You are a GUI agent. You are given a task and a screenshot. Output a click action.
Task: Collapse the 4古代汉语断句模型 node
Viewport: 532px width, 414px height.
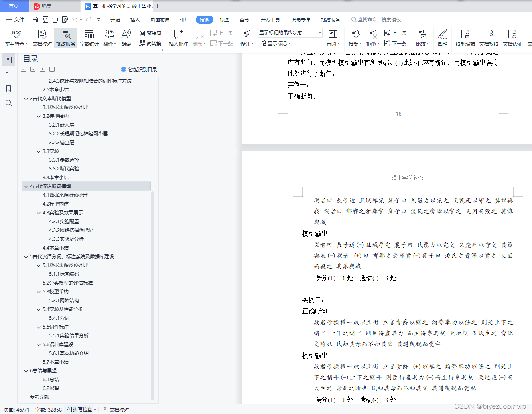pos(26,186)
